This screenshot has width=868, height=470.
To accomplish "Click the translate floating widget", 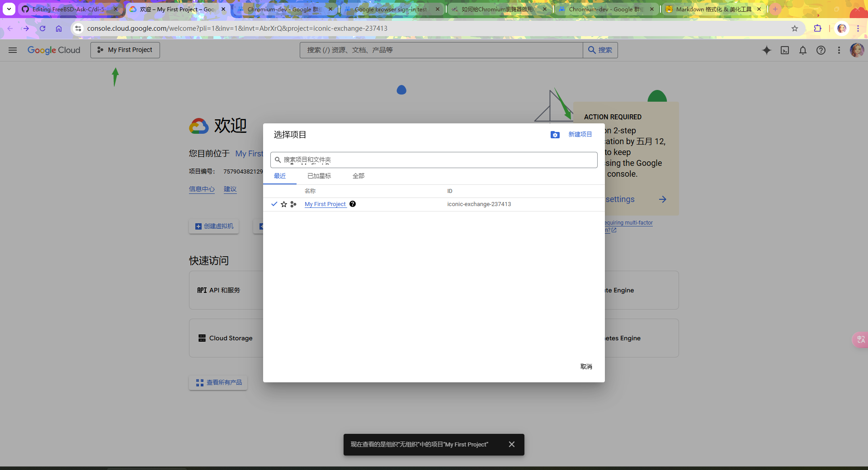I will 860,339.
